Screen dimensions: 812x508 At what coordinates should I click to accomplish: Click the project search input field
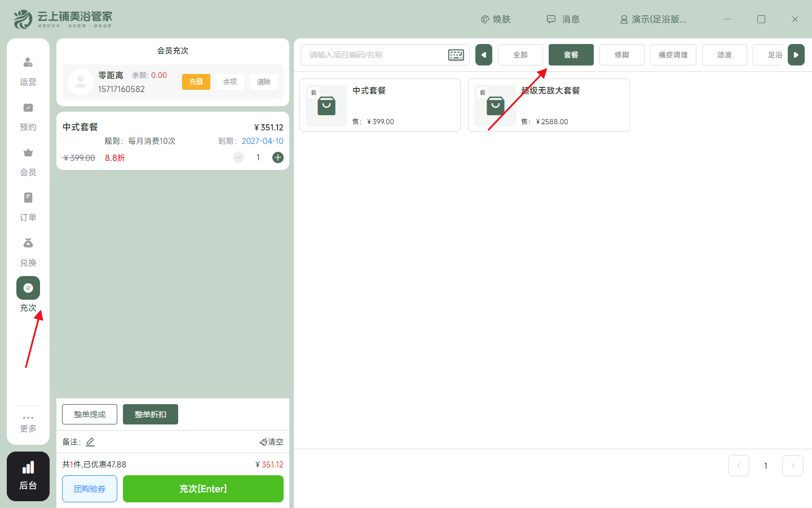(x=372, y=55)
